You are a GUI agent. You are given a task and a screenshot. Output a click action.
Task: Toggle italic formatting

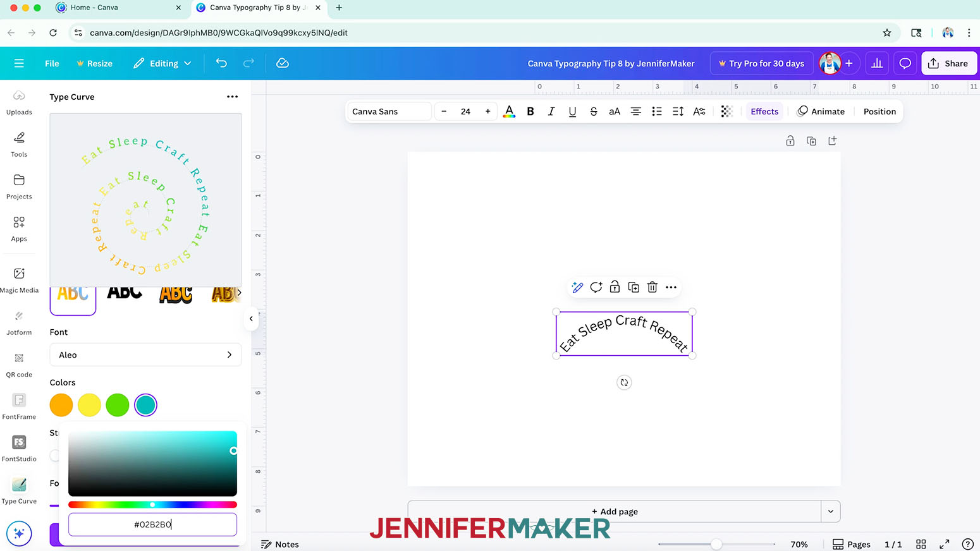(551, 111)
